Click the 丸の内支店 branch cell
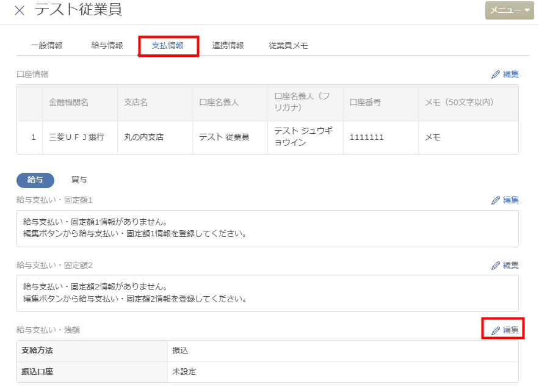Screen dimensions: 539x392 coord(143,137)
